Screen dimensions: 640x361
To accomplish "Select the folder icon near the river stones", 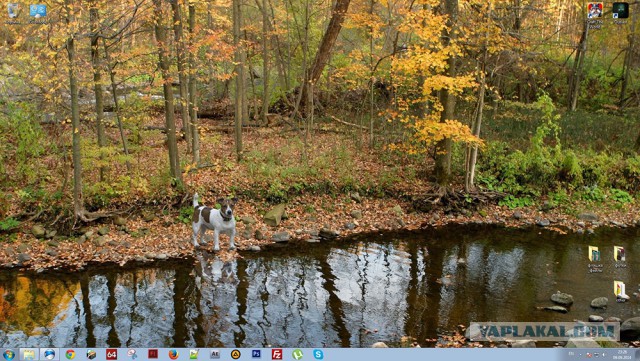I will click(x=620, y=291).
